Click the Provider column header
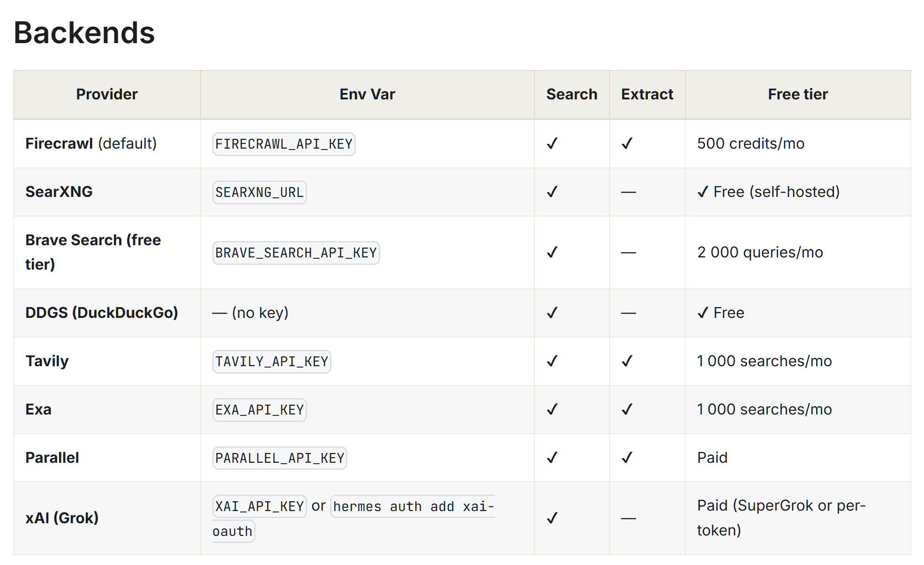Screen dimensions: 924x565 point(107,94)
